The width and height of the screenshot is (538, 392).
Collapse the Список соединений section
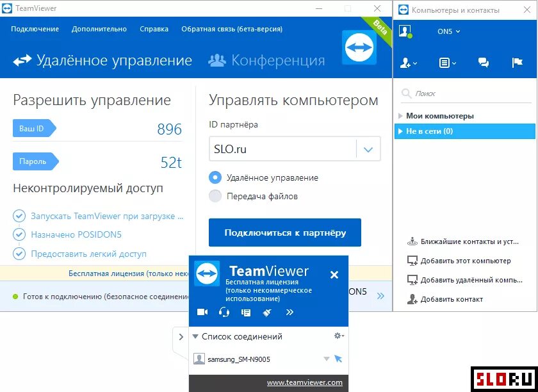pos(195,336)
